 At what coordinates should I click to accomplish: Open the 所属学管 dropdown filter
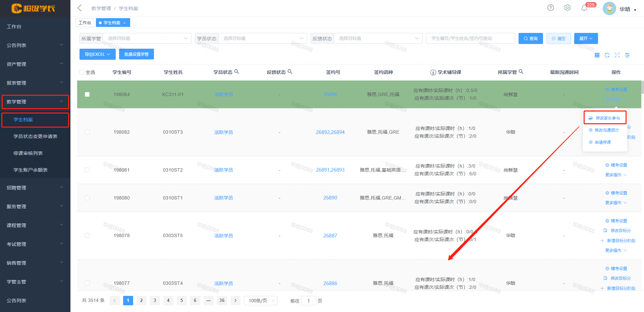(147, 38)
